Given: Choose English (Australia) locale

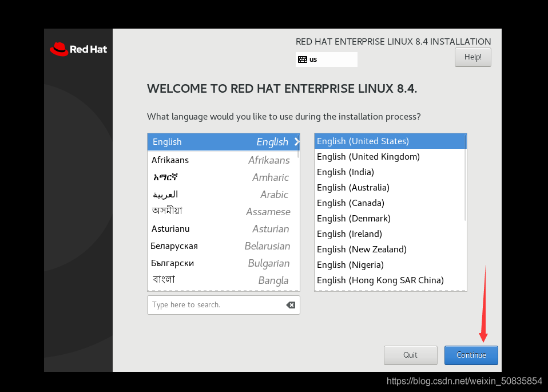Looking at the screenshot, I should [x=390, y=188].
